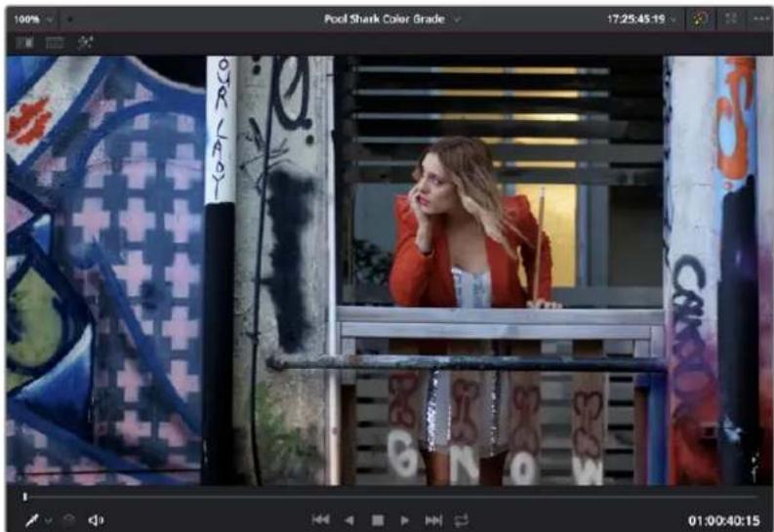This screenshot has width=774, height=532.
Task: Switch viewer to enhanced full-screen mode
Action: point(731,19)
